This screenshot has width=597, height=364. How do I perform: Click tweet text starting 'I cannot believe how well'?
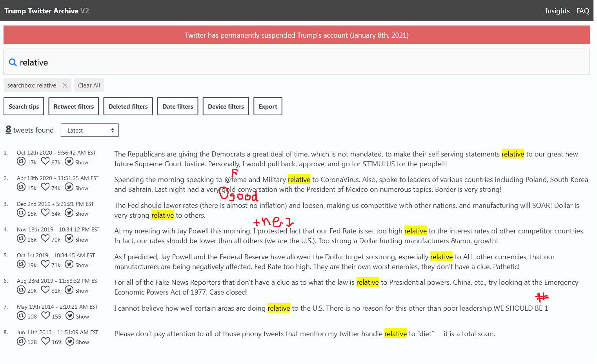331,308
